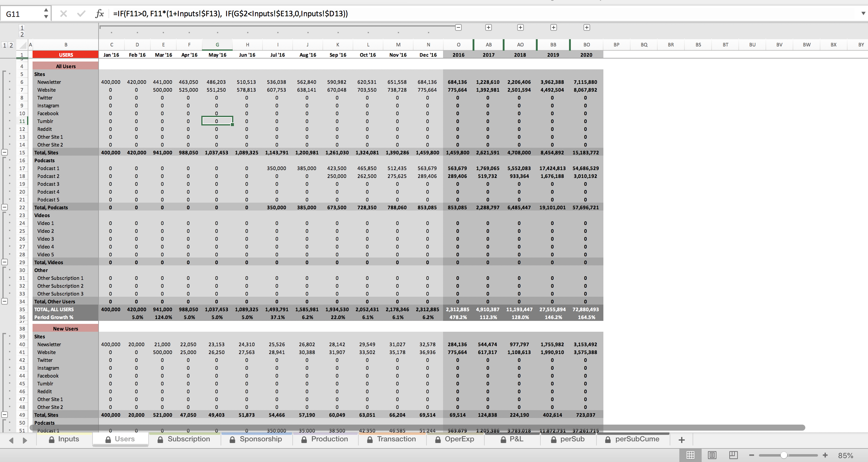Expand the 2017 column group
This screenshot has height=462, width=868.
pyautogui.click(x=488, y=27)
